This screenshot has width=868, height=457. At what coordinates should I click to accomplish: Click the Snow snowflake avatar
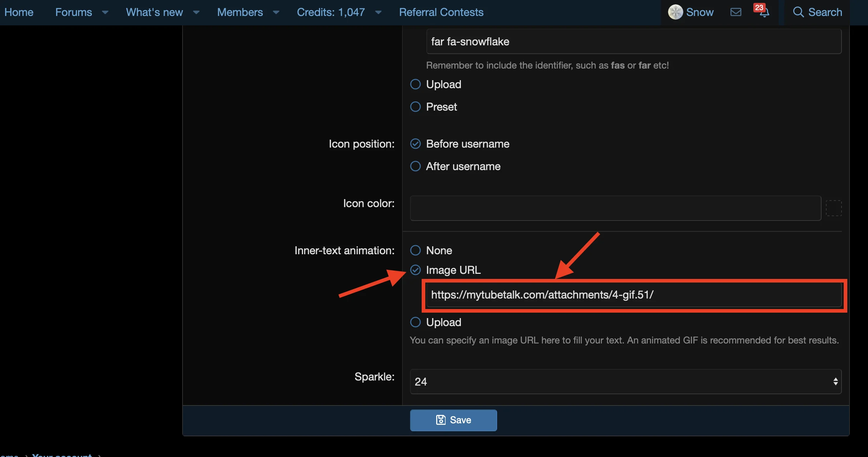point(676,12)
